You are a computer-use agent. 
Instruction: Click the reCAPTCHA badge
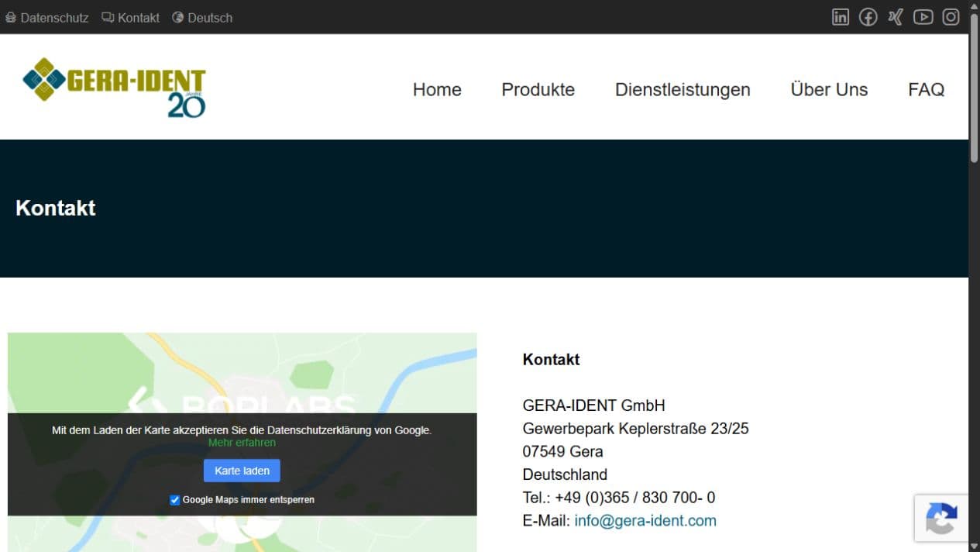tap(941, 518)
